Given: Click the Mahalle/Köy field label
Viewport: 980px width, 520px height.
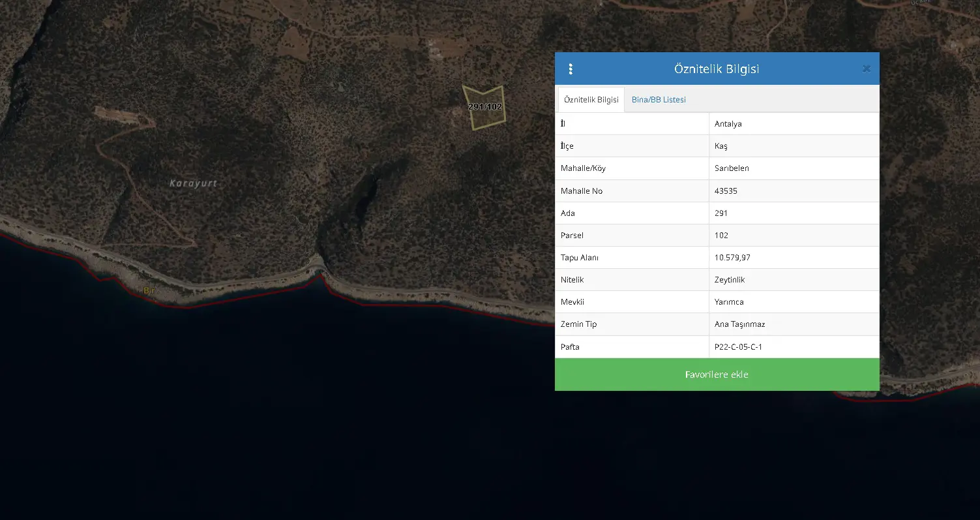Looking at the screenshot, I should (583, 168).
